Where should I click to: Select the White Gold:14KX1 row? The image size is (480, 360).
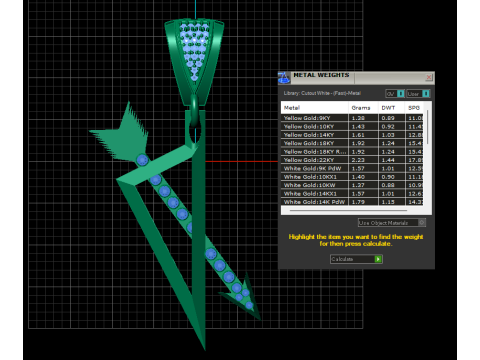(352, 194)
